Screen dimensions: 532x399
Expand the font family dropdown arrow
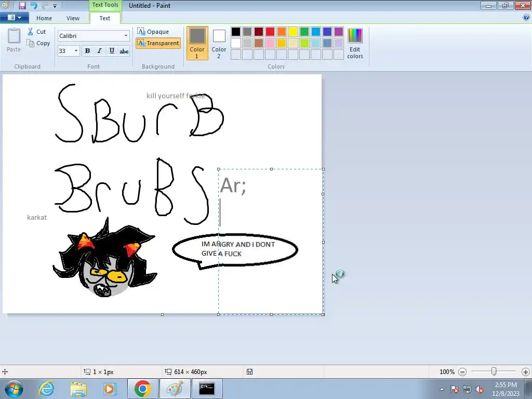[126, 36]
